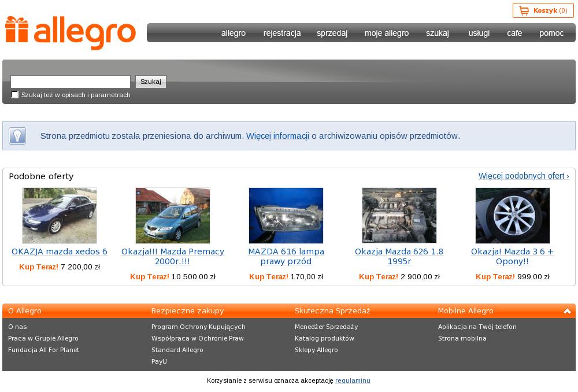Open 'OKAZJA mazda xedos 6' offer
Viewport: 578px width, 392px height.
(60, 252)
